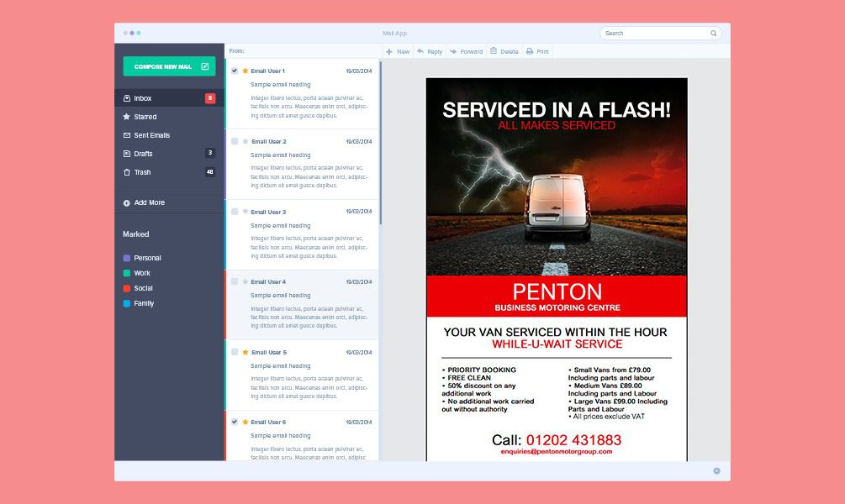Click the Penton flyer email attachment image

tap(557, 270)
